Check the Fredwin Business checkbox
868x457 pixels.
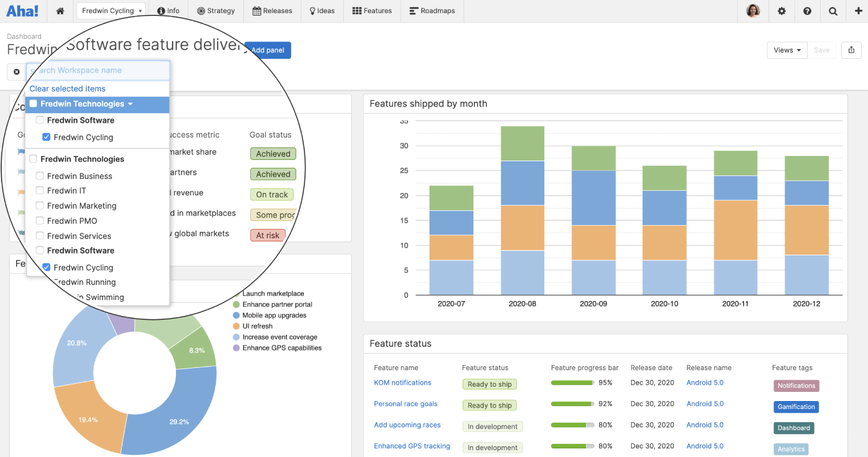coord(39,175)
